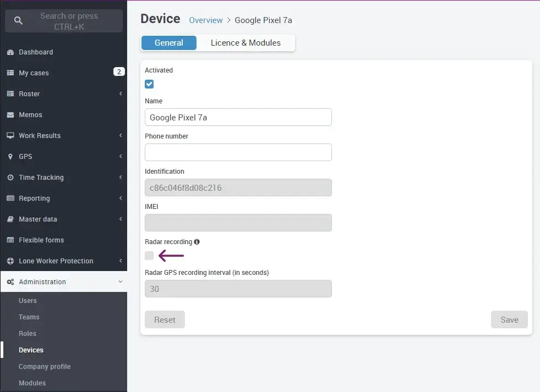Click inside the Phone number field
This screenshot has width=540, height=392.
[x=238, y=152]
